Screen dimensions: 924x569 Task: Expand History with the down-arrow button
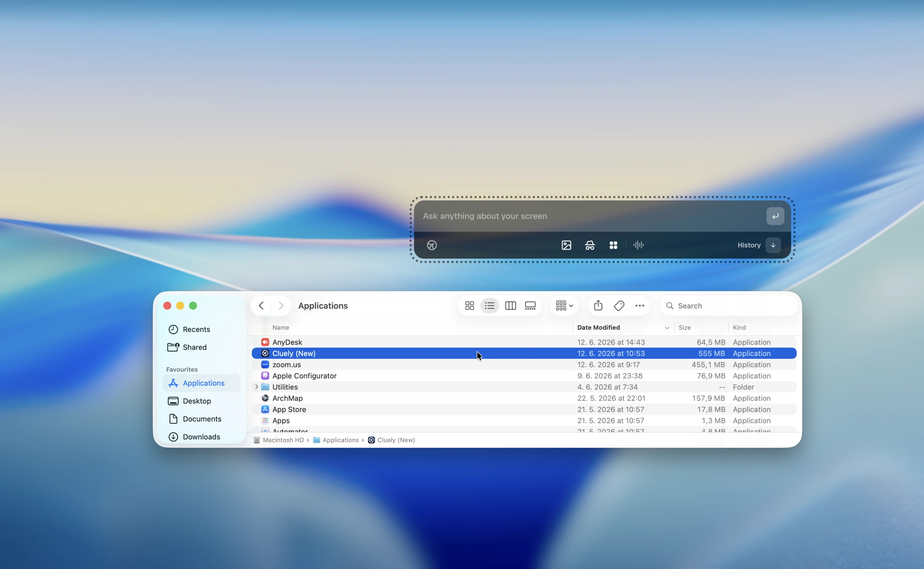pyautogui.click(x=773, y=245)
